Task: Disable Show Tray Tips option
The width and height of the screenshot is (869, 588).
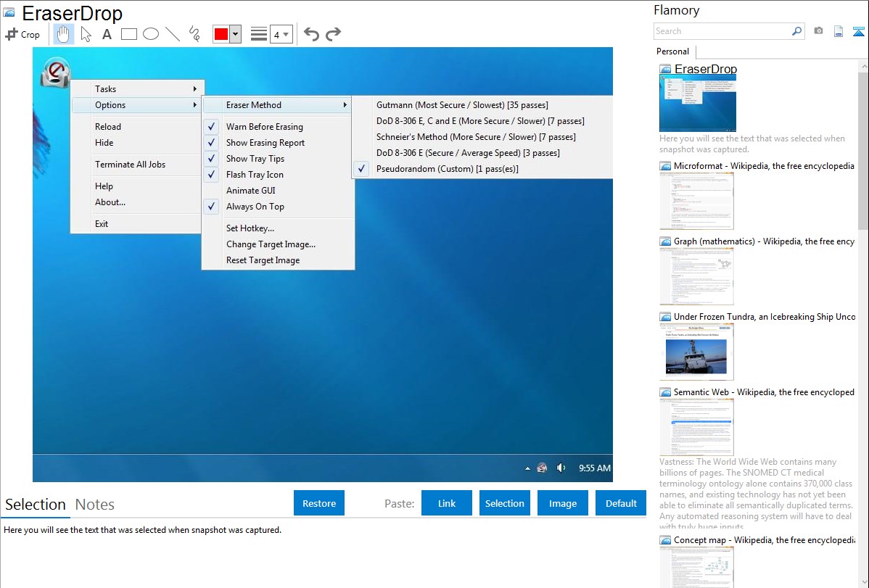Action: click(x=277, y=159)
